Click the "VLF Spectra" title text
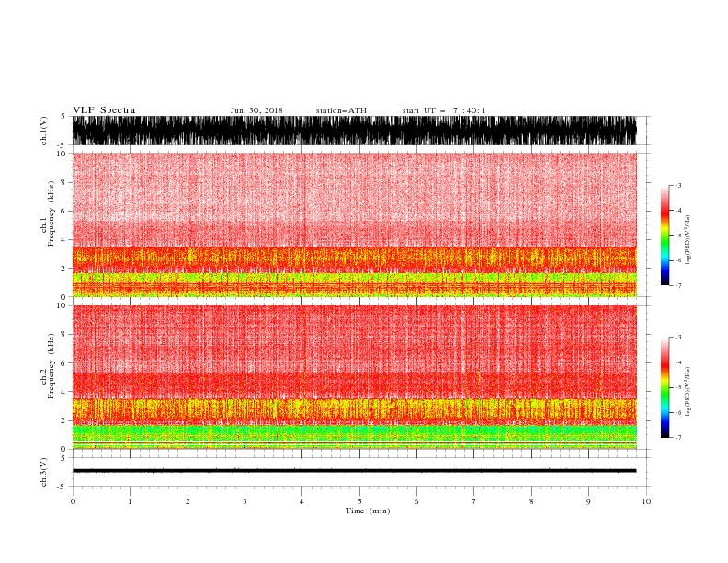This screenshot has height=563, width=728. (104, 110)
